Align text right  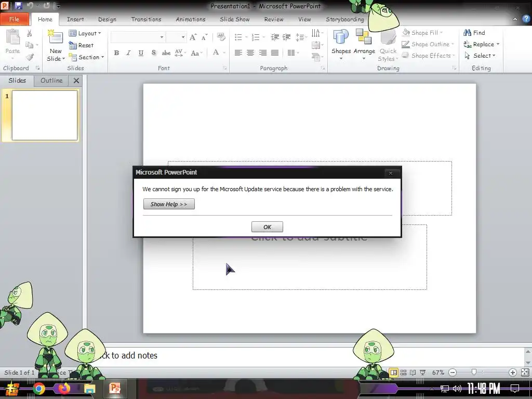point(262,52)
